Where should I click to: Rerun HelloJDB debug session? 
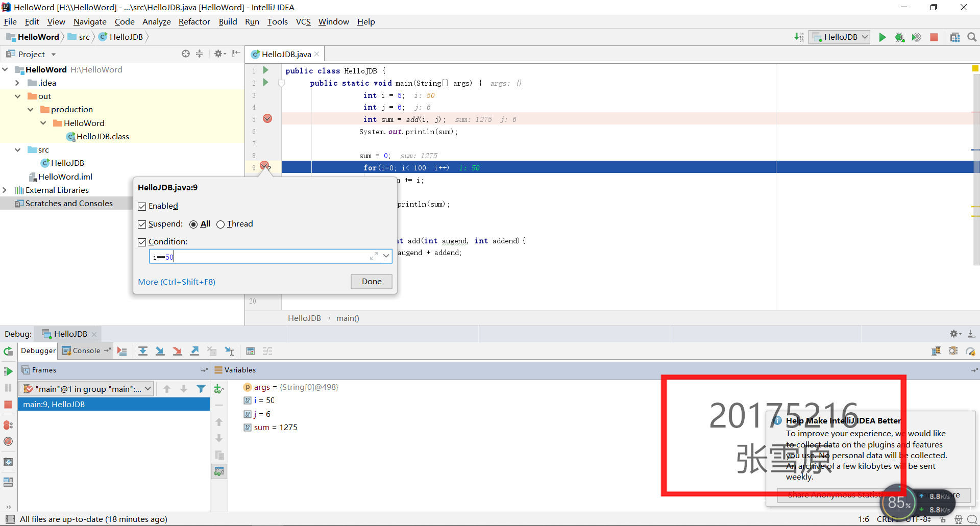[8, 352]
